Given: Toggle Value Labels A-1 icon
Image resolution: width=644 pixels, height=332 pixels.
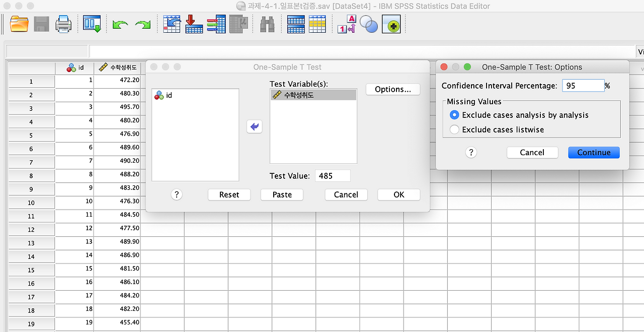Looking at the screenshot, I should tap(347, 24).
